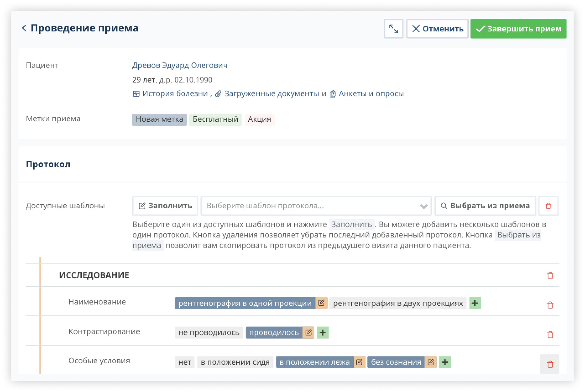Click plus icon in the Контрастирование row

(x=323, y=333)
